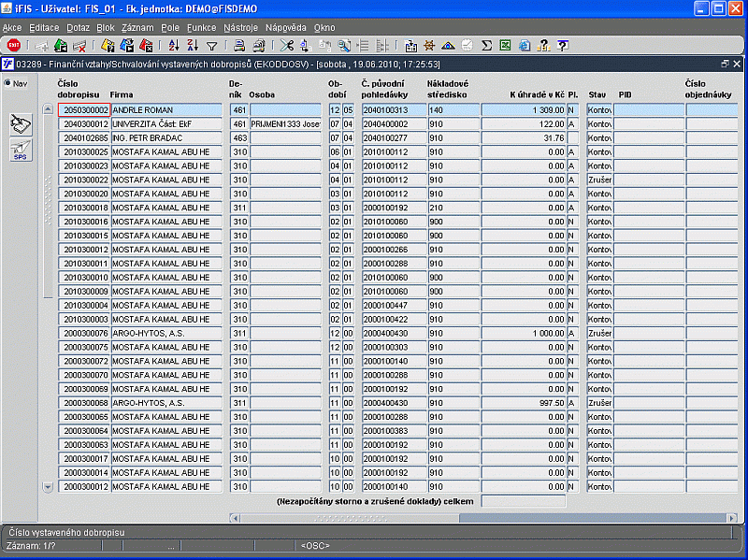Image resolution: width=748 pixels, height=560 pixels.
Task: Click the Osoba field PRIJMENI1333
Action: click(285, 124)
